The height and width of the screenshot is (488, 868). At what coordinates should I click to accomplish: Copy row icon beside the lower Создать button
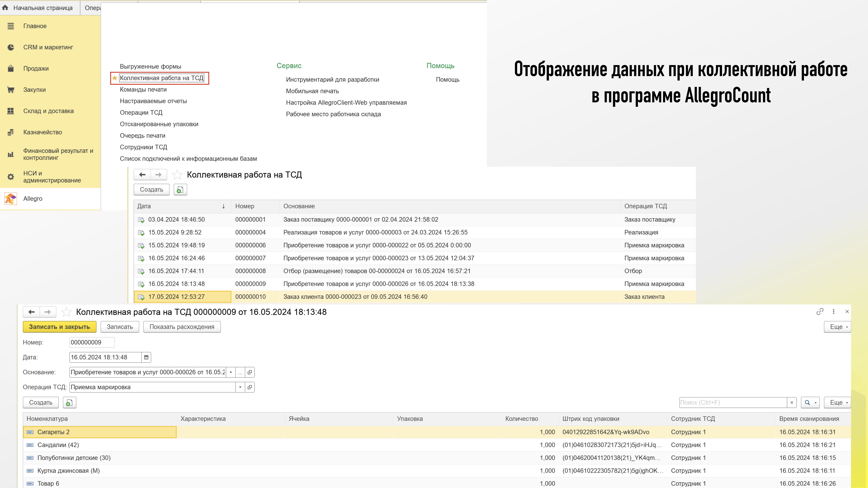coord(69,403)
